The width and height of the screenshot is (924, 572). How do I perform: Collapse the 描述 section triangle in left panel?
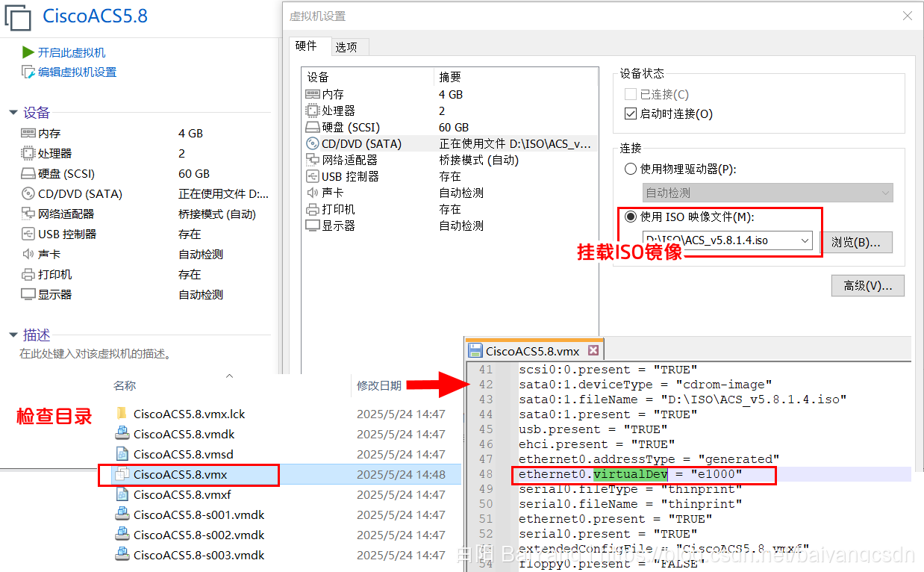(x=13, y=335)
